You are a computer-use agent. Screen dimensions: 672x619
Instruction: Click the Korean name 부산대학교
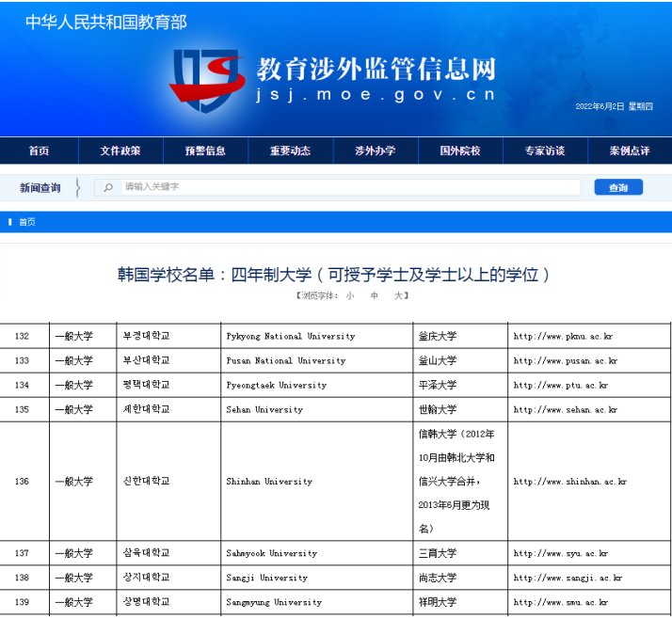pos(146,360)
